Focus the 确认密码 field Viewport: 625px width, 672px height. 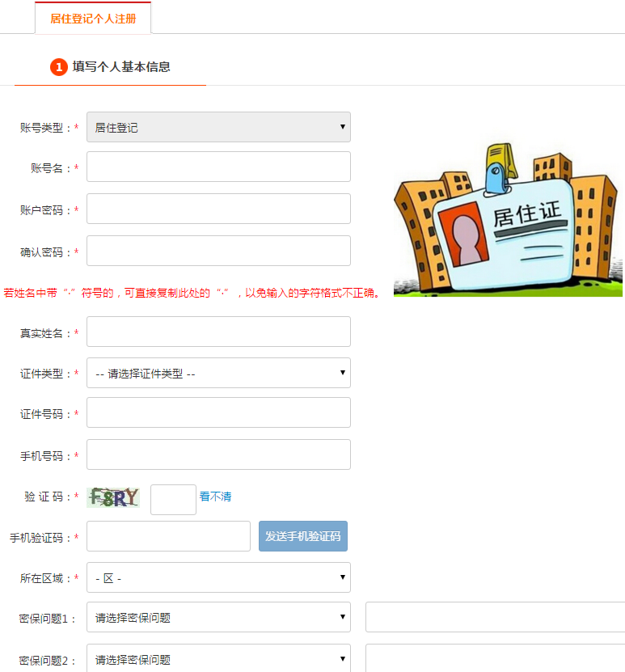pos(218,251)
